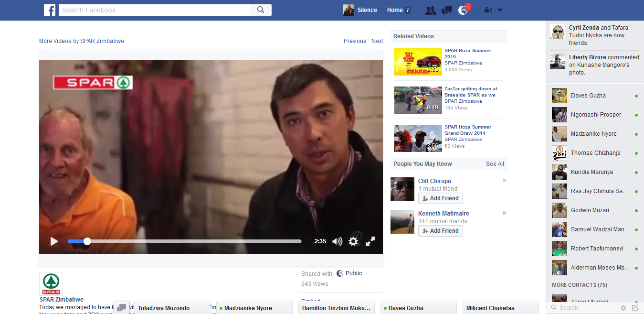Open privacy shortcuts lock menu
This screenshot has height=314, width=644.
click(x=488, y=10)
